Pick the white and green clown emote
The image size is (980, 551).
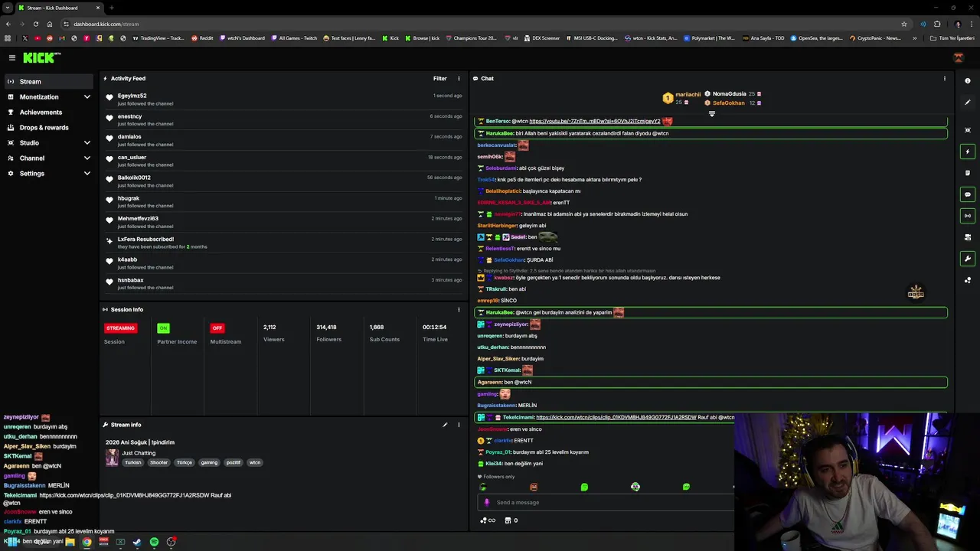click(635, 487)
